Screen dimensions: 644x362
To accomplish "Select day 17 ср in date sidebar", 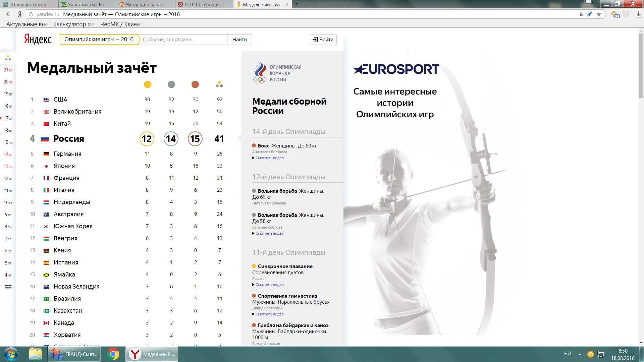I will pyautogui.click(x=8, y=118).
